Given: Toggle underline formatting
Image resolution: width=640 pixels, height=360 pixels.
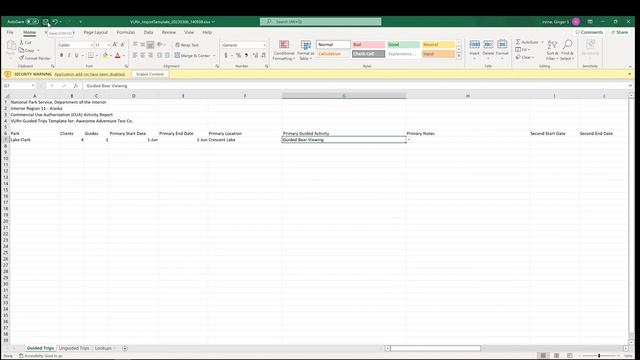Looking at the screenshot, I should (x=76, y=55).
